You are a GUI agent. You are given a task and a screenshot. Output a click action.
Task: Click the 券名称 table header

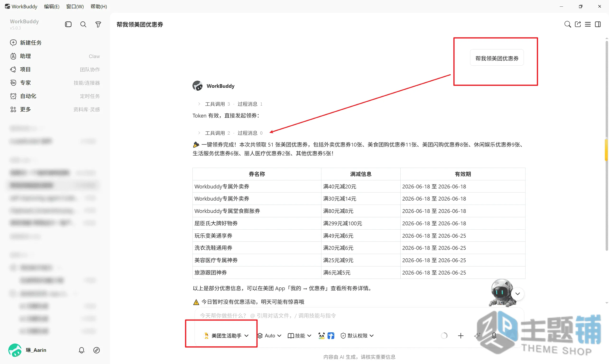tap(257, 174)
